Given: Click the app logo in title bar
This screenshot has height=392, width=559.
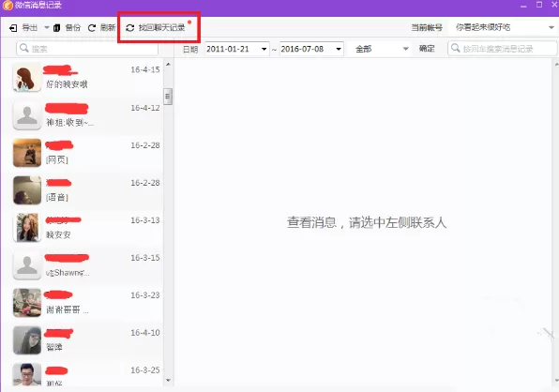Looking at the screenshot, I should coord(8,6).
